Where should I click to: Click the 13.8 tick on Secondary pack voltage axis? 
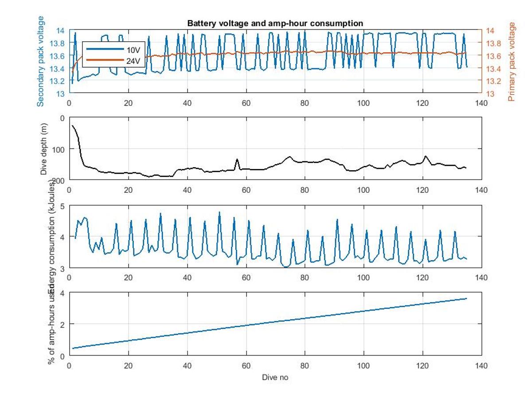(x=57, y=43)
